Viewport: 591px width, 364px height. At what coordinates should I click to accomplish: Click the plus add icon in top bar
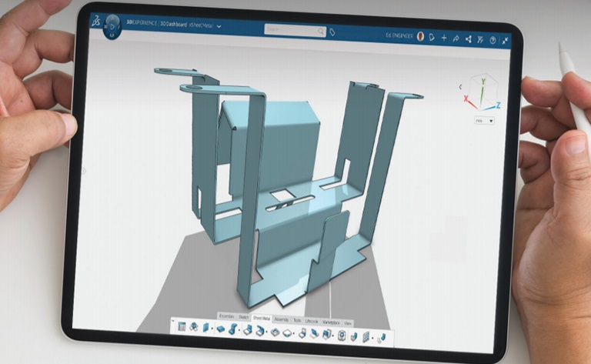pos(444,37)
